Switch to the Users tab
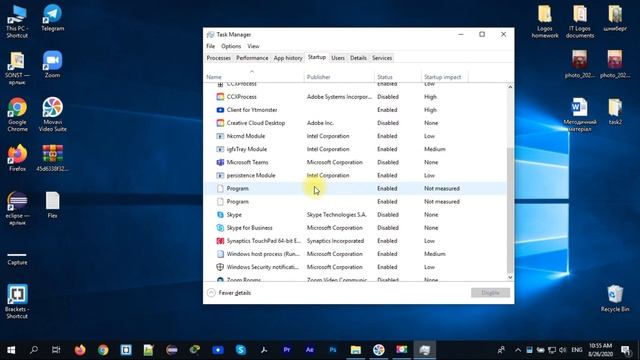Screen dimensions: 640x360 coord(338,58)
